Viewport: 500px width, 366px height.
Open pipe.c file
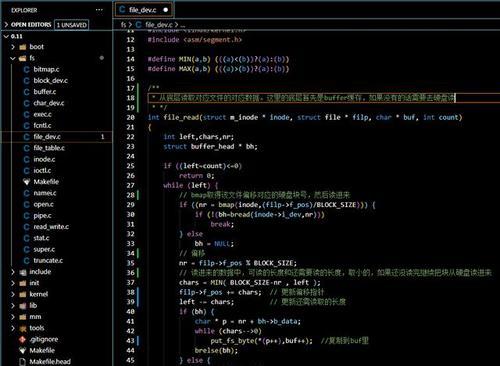pos(42,216)
